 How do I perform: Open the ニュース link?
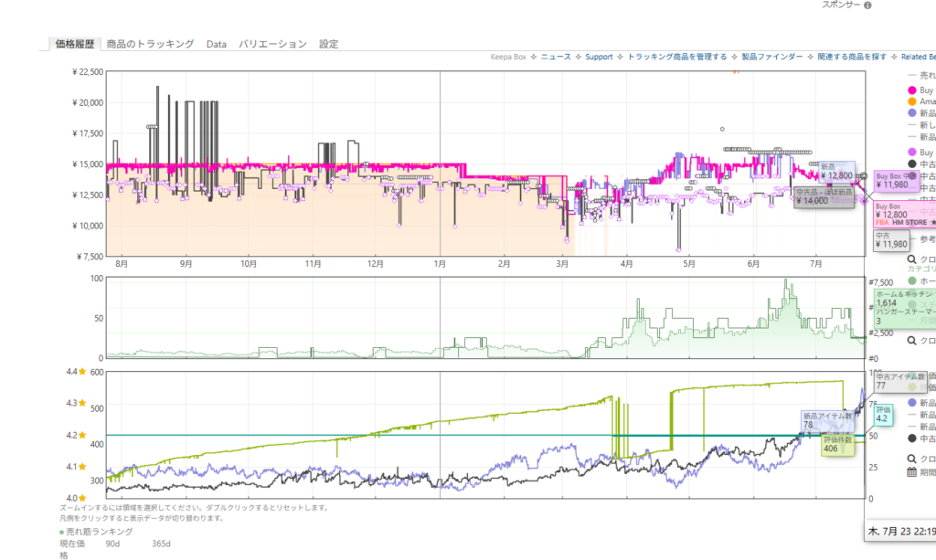coord(556,57)
